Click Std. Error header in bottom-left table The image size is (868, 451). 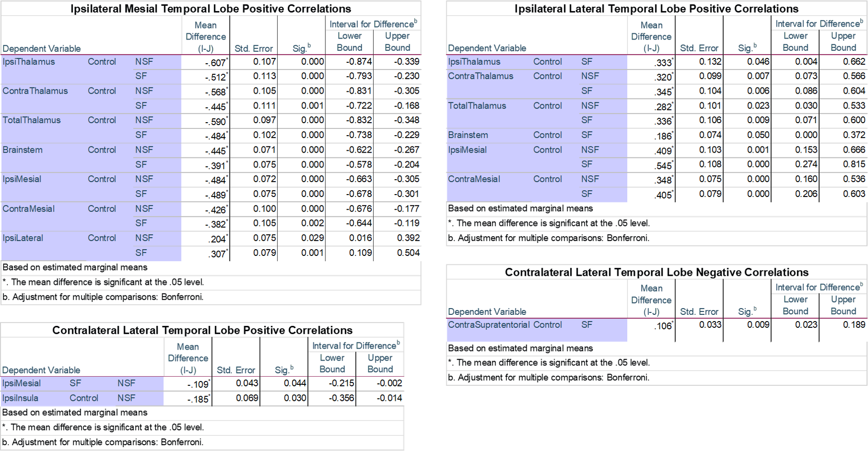(x=236, y=370)
